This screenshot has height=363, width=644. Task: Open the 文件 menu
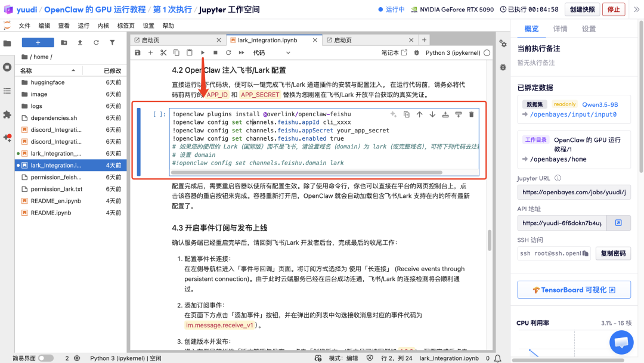24,26
